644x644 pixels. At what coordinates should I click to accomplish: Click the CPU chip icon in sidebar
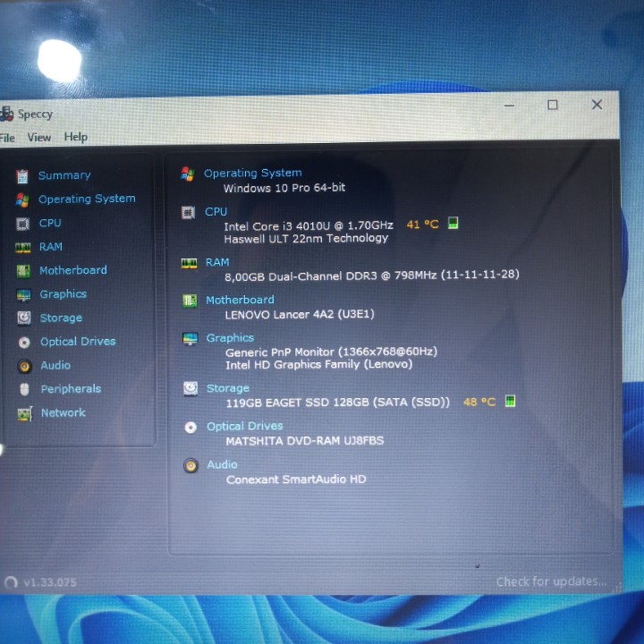click(22, 223)
